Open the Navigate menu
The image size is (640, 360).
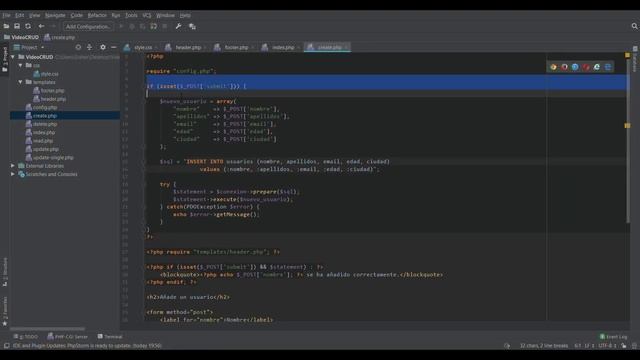(x=55, y=15)
